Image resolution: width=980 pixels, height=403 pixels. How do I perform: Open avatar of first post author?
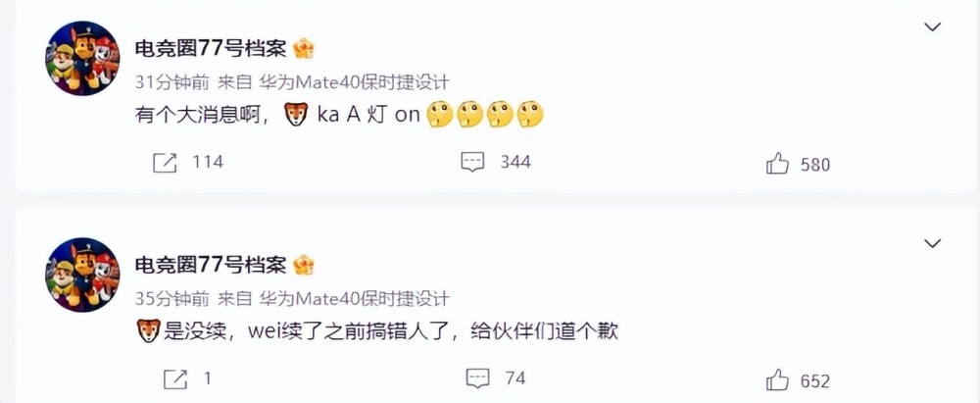click(82, 58)
